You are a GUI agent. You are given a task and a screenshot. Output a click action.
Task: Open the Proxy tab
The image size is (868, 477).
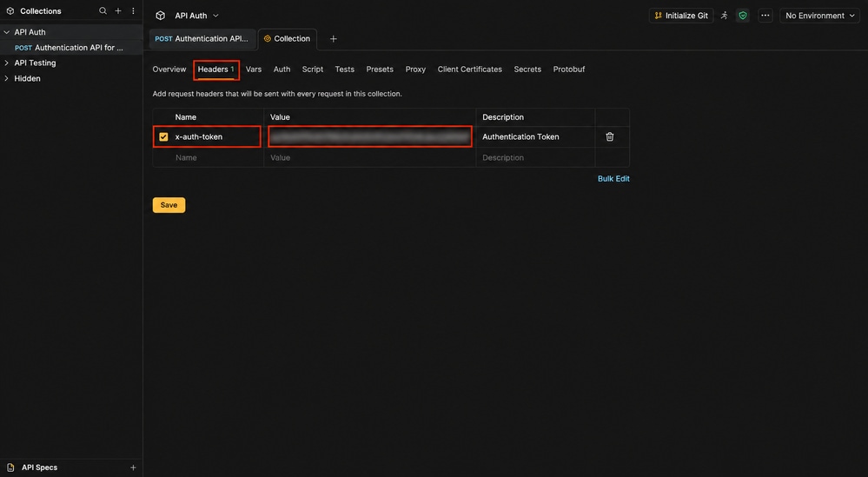tap(415, 70)
